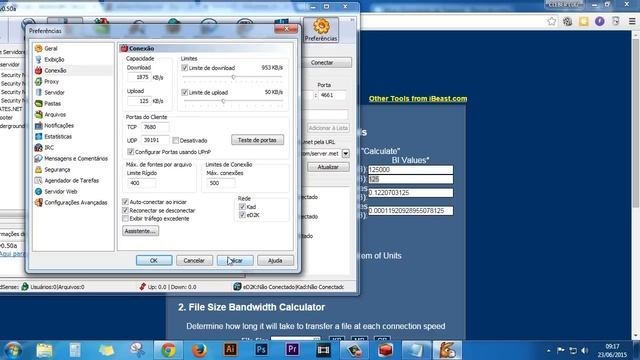The width and height of the screenshot is (640, 360).
Task: Toggle UDP Desativado checkbox
Action: 176,140
